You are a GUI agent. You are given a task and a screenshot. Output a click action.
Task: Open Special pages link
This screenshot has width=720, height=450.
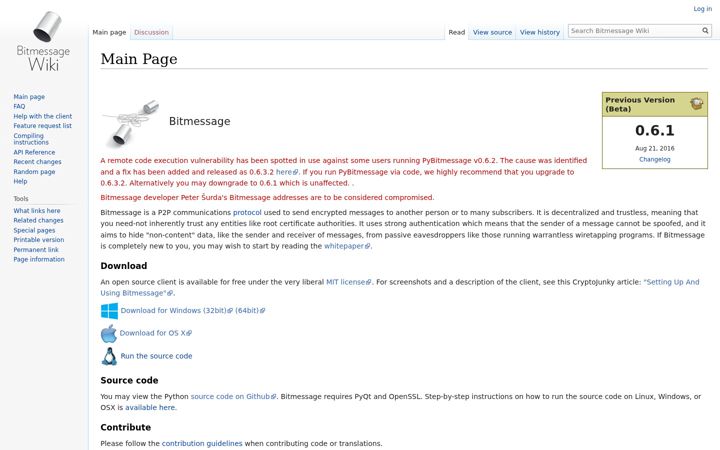point(34,231)
